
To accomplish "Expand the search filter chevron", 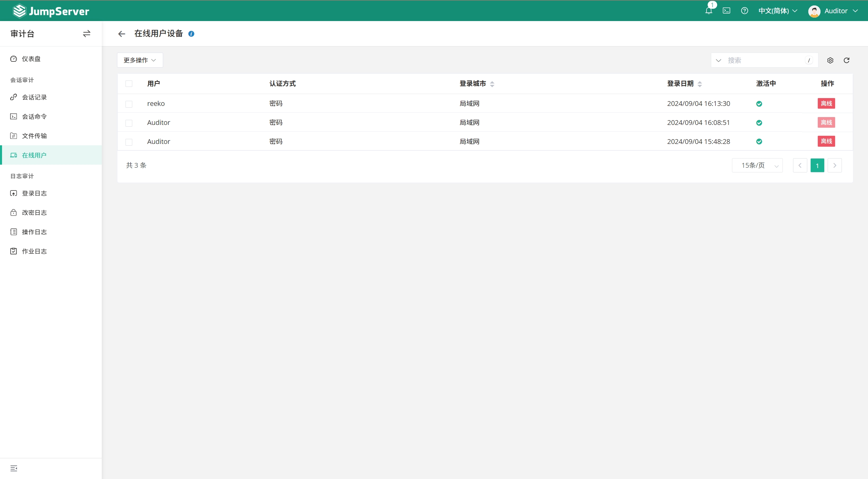I will tap(718, 60).
